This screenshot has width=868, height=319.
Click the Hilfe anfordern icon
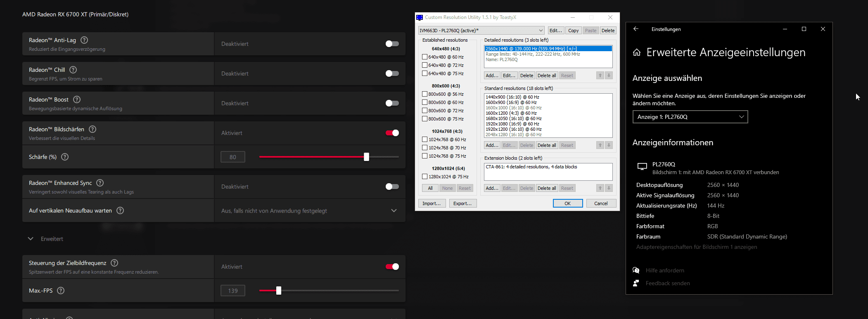[x=636, y=270]
